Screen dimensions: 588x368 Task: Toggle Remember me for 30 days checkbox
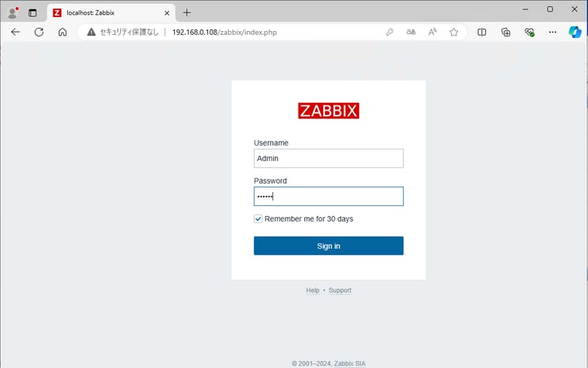pyautogui.click(x=258, y=219)
